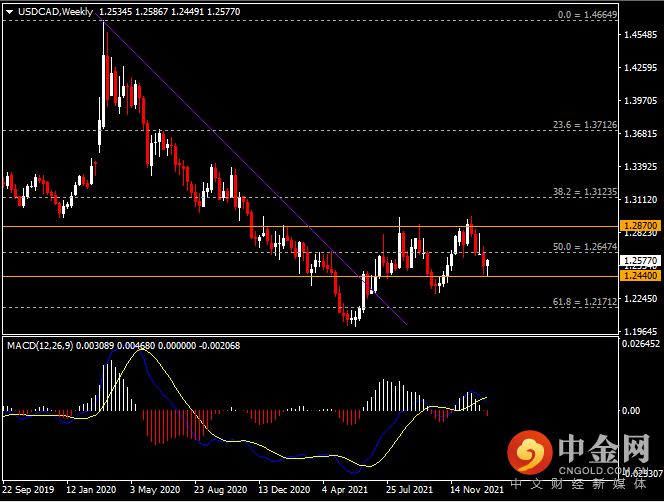Select the 0.0 = 1.46649 Fibonacci label
This screenshot has width=664, height=502.
pyautogui.click(x=587, y=15)
